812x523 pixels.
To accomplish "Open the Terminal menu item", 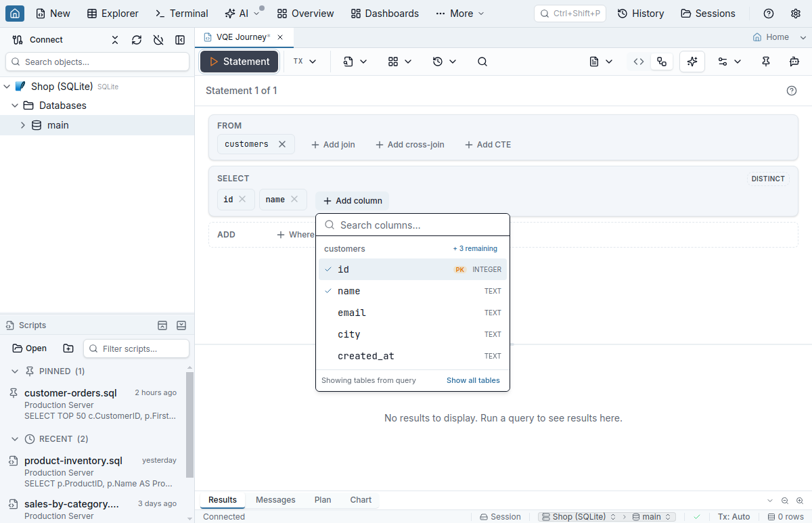I will (181, 14).
